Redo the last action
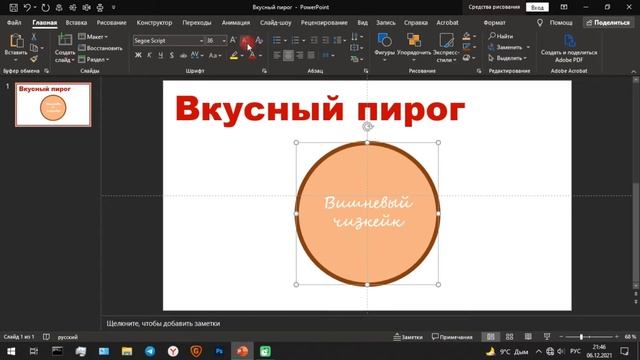The image size is (640, 360). (45, 7)
